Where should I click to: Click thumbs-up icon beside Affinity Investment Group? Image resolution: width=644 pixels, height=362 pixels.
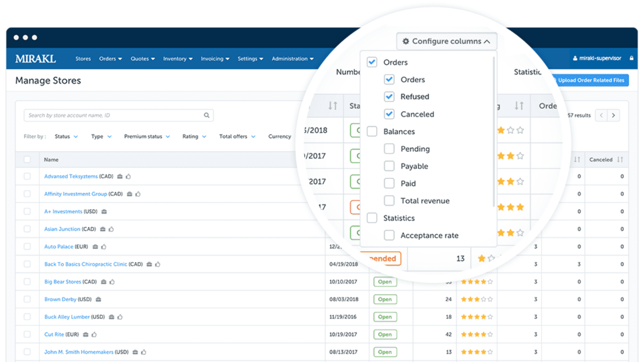138,194
